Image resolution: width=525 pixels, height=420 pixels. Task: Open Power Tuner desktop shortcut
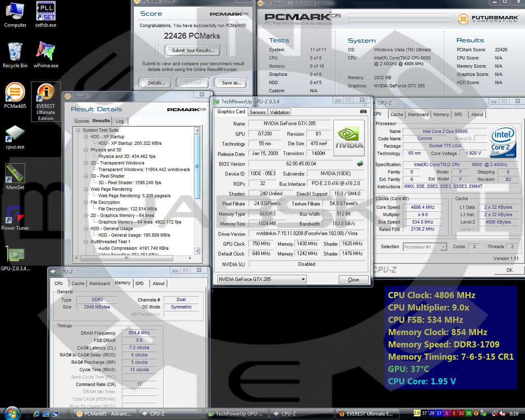pyautogui.click(x=15, y=218)
